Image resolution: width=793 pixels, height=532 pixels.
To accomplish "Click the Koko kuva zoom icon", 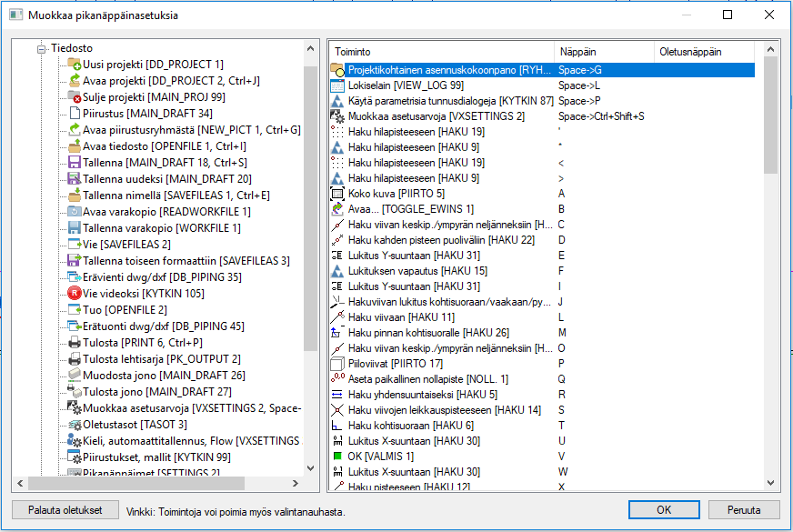I will [x=337, y=193].
